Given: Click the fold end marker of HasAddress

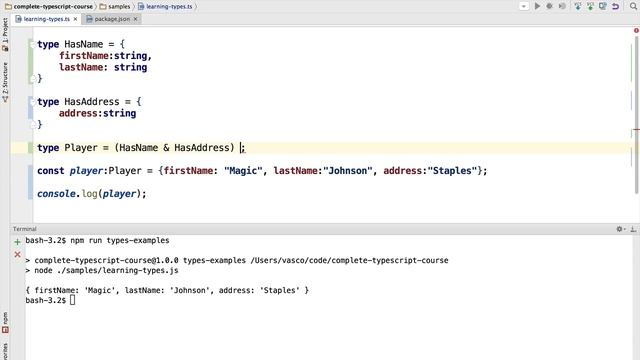Looking at the screenshot, I should [33, 125].
